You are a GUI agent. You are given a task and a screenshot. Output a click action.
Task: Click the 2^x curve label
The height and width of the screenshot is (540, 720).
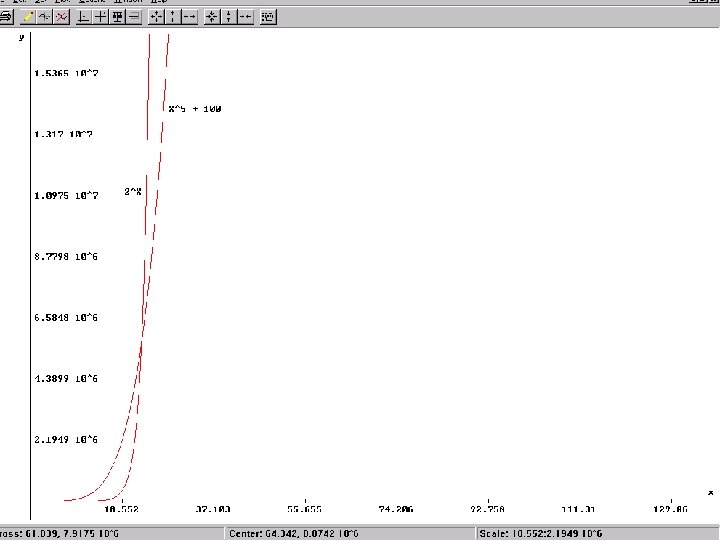tap(133, 191)
